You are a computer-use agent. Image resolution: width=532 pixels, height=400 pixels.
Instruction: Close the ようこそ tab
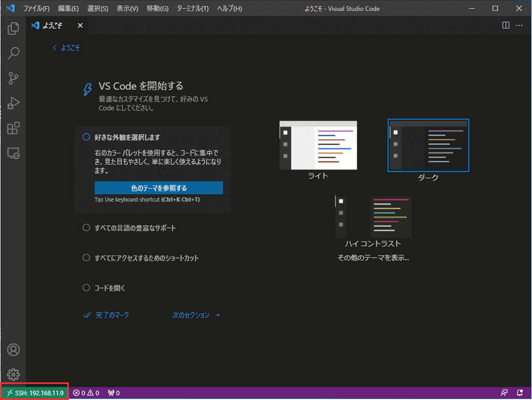click(80, 25)
